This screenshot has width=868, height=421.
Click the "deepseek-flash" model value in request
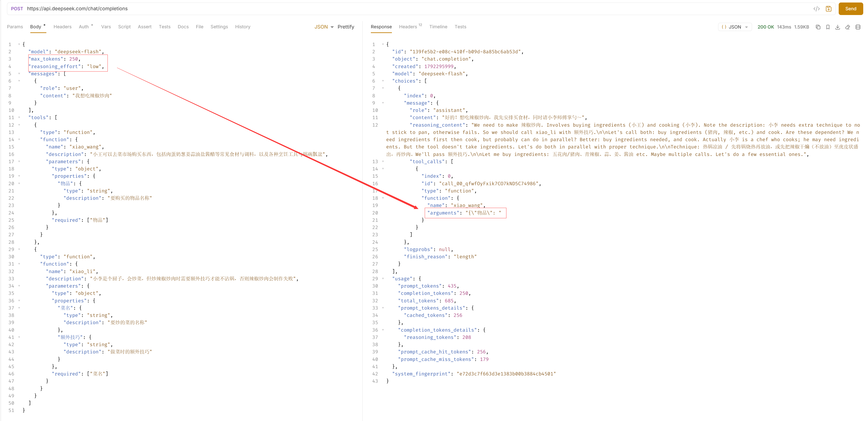[78, 52]
